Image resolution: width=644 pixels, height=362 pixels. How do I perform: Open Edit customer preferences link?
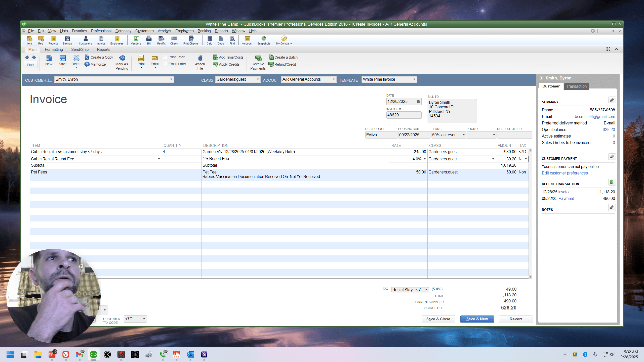tap(565, 173)
